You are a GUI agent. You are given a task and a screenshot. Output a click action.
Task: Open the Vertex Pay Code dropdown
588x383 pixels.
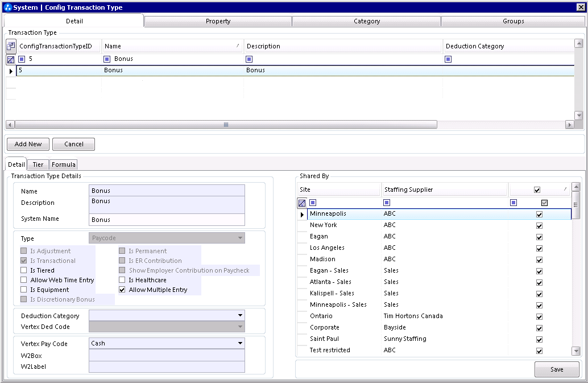[241, 343]
